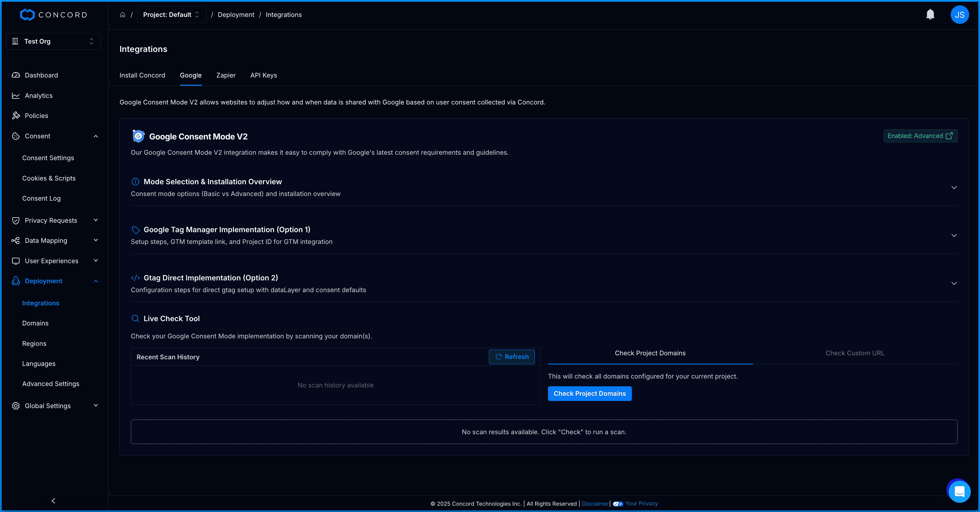Viewport: 980px width, 512px height.
Task: Refresh the recent scan history
Action: [x=511, y=357]
